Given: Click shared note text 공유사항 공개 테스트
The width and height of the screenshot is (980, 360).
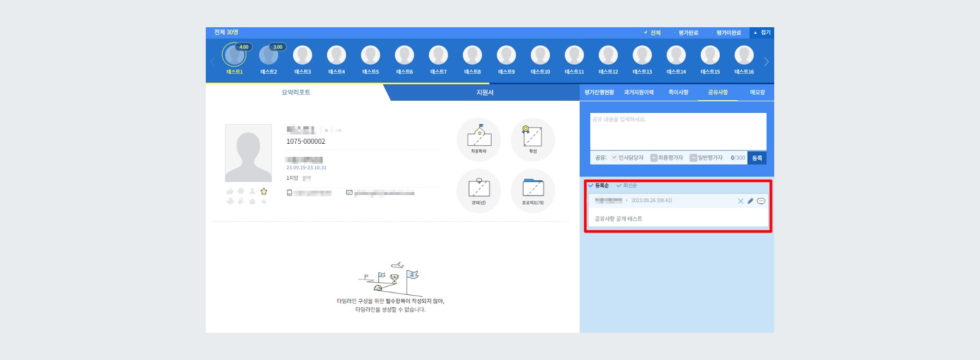Looking at the screenshot, I should pos(618,218).
